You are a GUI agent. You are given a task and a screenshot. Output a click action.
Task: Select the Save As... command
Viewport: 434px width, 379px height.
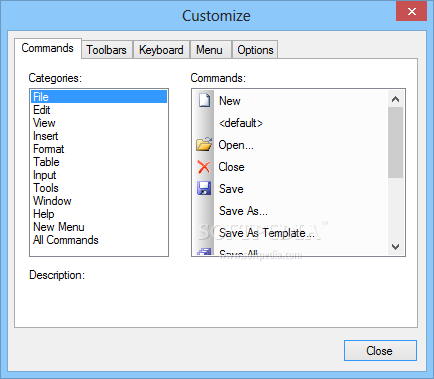[x=243, y=211]
